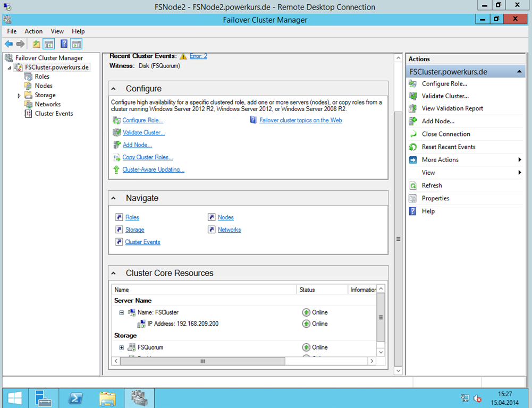This screenshot has height=408, width=532.
Task: Open Failover cluster topics on the Web
Action: [301, 121]
